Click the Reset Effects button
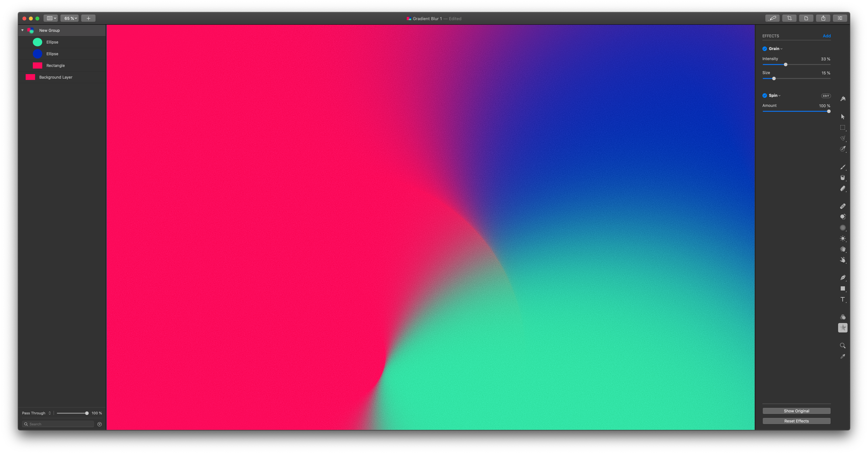The width and height of the screenshot is (868, 454). (x=796, y=421)
